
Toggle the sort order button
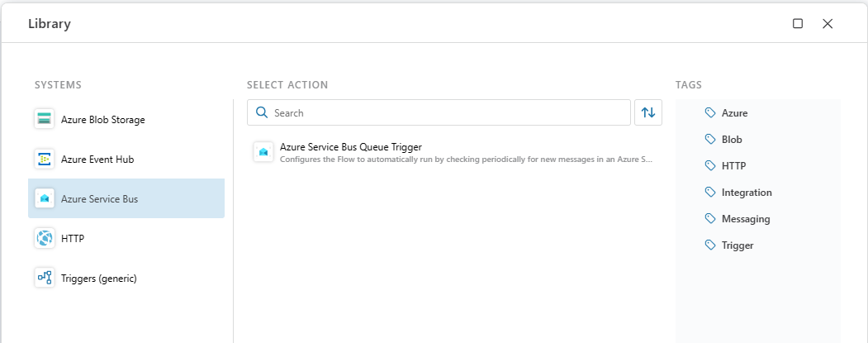pyautogui.click(x=648, y=112)
